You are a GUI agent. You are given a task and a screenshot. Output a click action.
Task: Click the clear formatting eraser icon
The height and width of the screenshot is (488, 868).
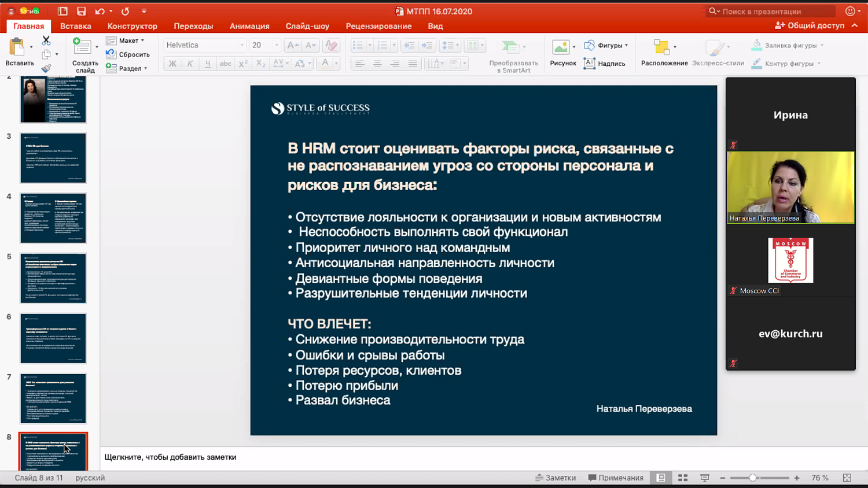(332, 45)
